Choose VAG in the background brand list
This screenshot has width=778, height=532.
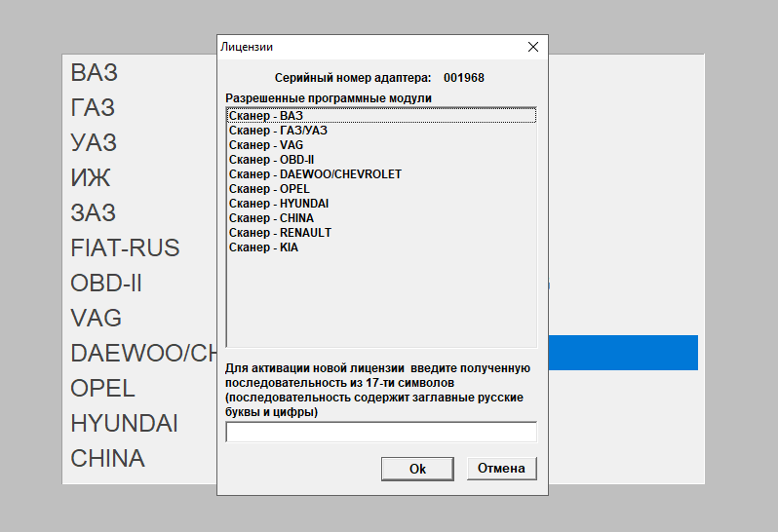(96, 318)
